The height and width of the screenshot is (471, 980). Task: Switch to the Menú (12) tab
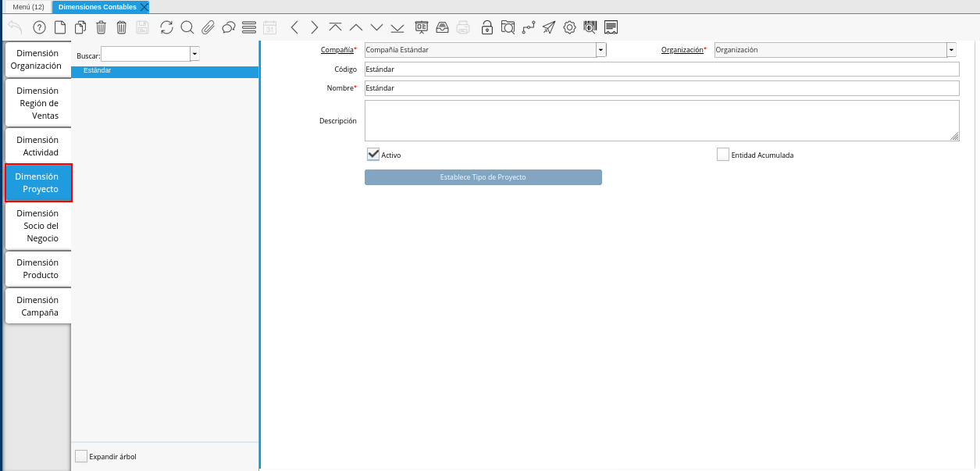click(x=28, y=7)
